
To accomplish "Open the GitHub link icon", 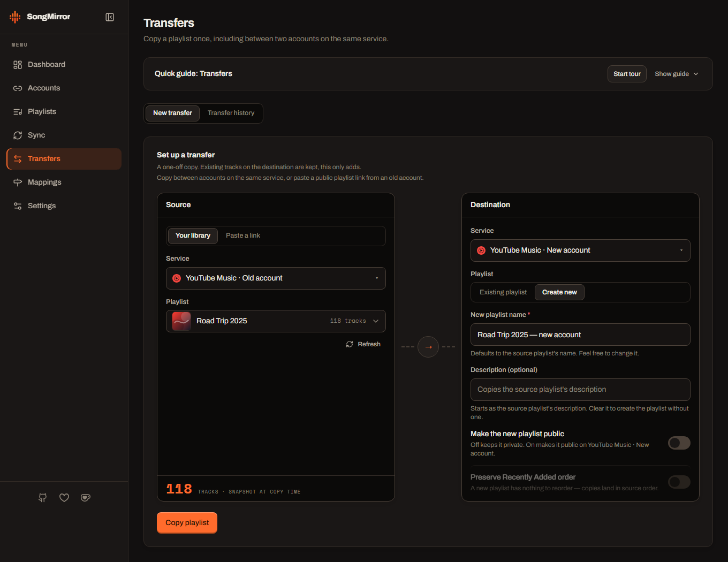I will (x=43, y=498).
